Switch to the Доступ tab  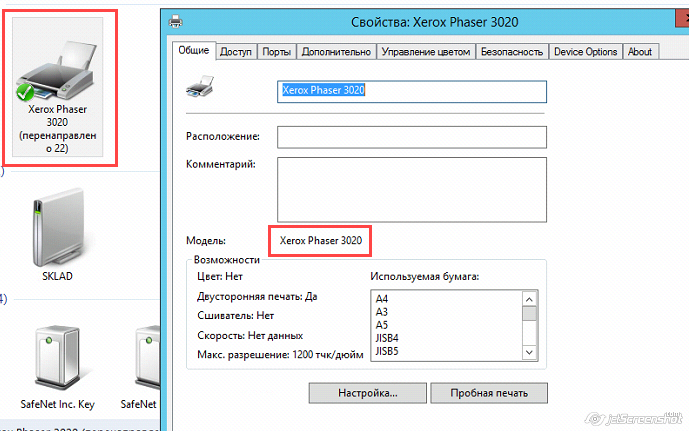pyautogui.click(x=236, y=52)
